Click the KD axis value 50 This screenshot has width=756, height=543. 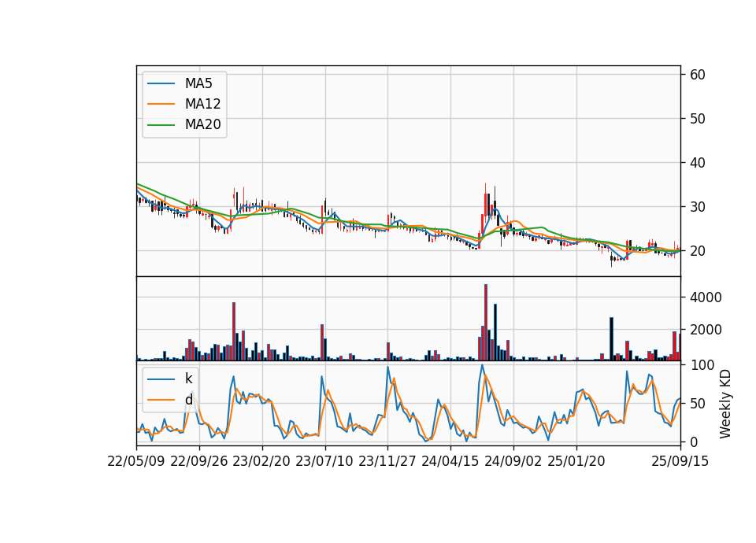pos(697,403)
